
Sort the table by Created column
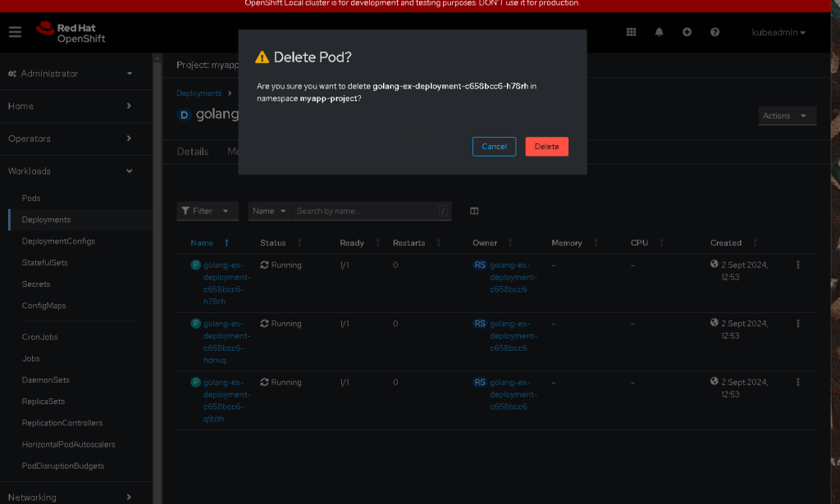coord(733,243)
